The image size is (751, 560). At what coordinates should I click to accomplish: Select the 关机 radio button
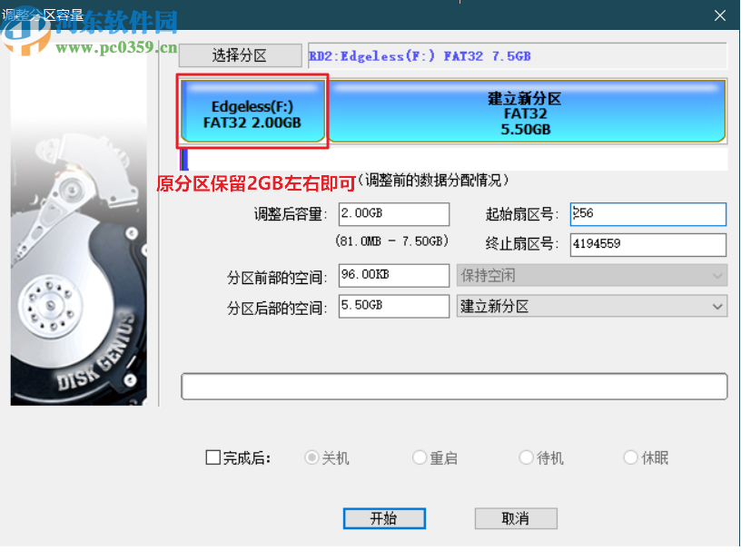311,457
